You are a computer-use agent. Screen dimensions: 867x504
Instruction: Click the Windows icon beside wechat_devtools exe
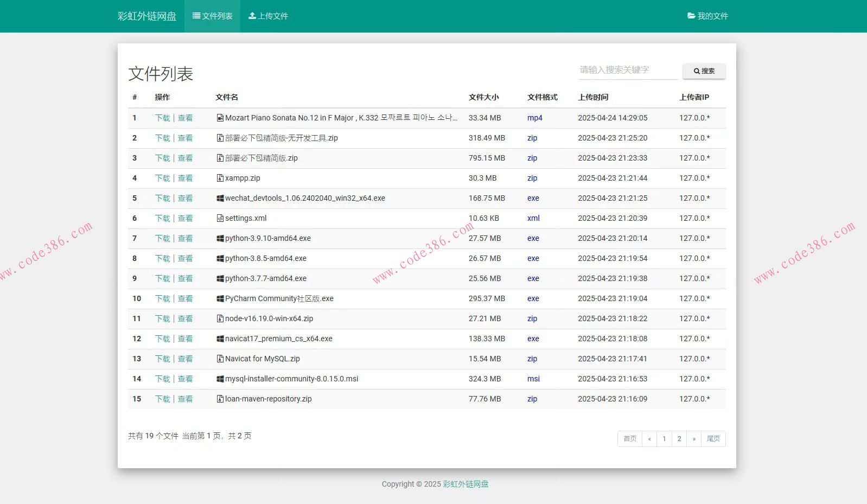(x=220, y=199)
